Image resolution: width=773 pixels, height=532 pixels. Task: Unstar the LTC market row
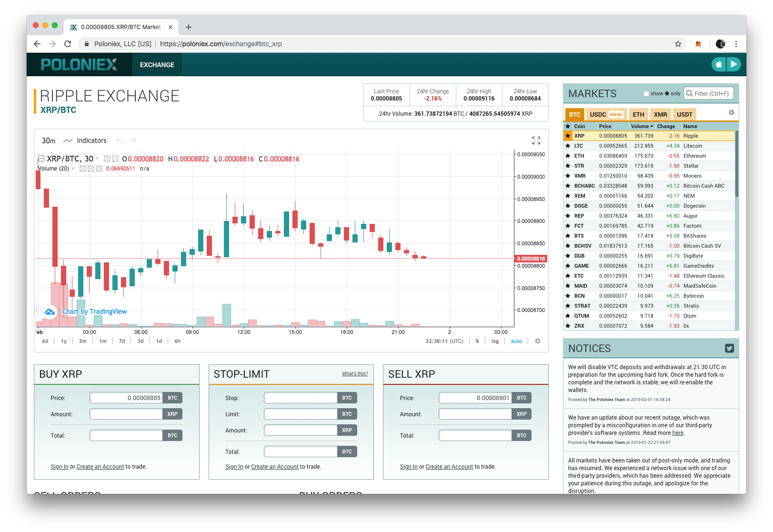click(x=568, y=146)
